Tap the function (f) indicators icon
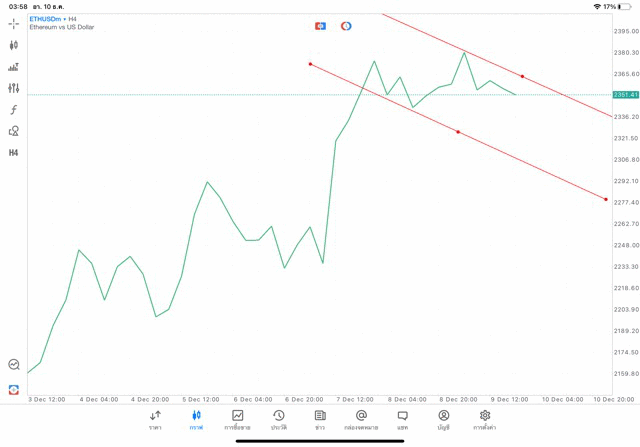This screenshot has width=640, height=447. coord(14,110)
